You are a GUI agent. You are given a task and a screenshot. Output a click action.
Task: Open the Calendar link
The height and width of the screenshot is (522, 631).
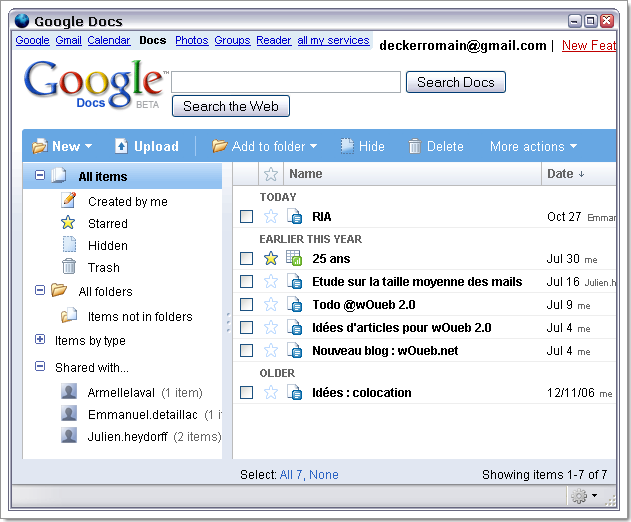(x=109, y=40)
